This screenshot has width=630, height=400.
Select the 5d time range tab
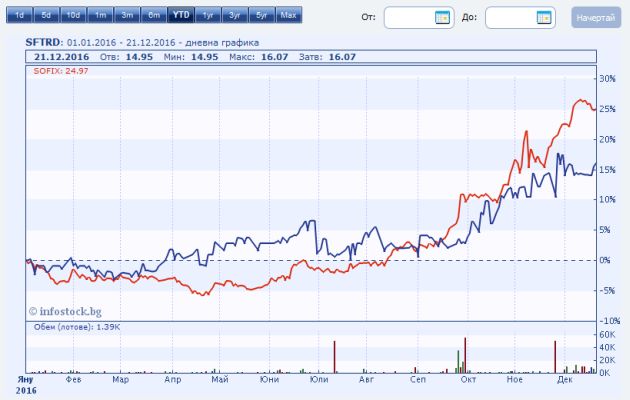[x=46, y=15]
